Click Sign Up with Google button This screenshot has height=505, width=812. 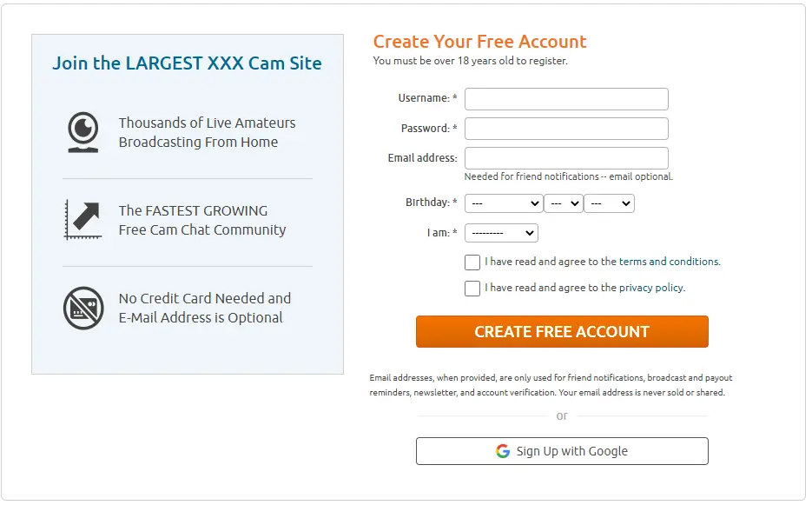562,451
